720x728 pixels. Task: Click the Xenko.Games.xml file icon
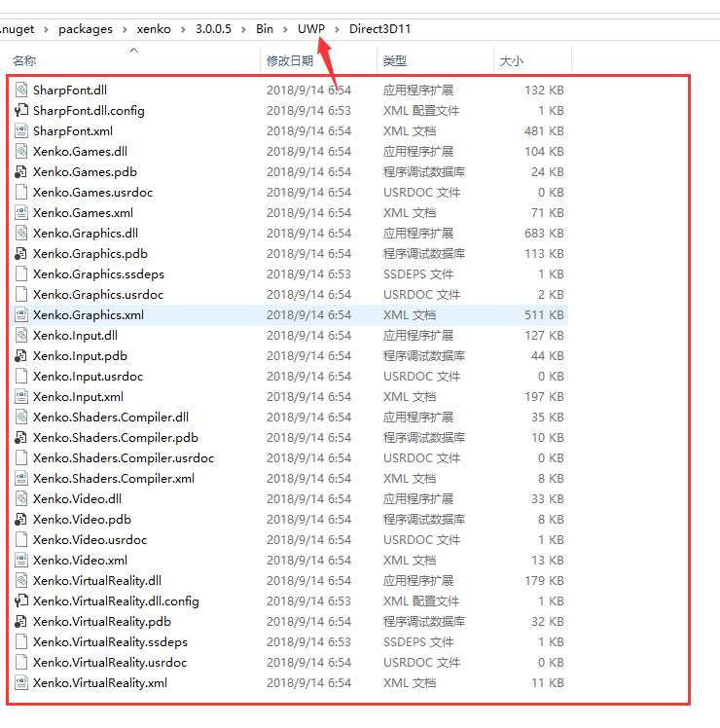point(21,212)
